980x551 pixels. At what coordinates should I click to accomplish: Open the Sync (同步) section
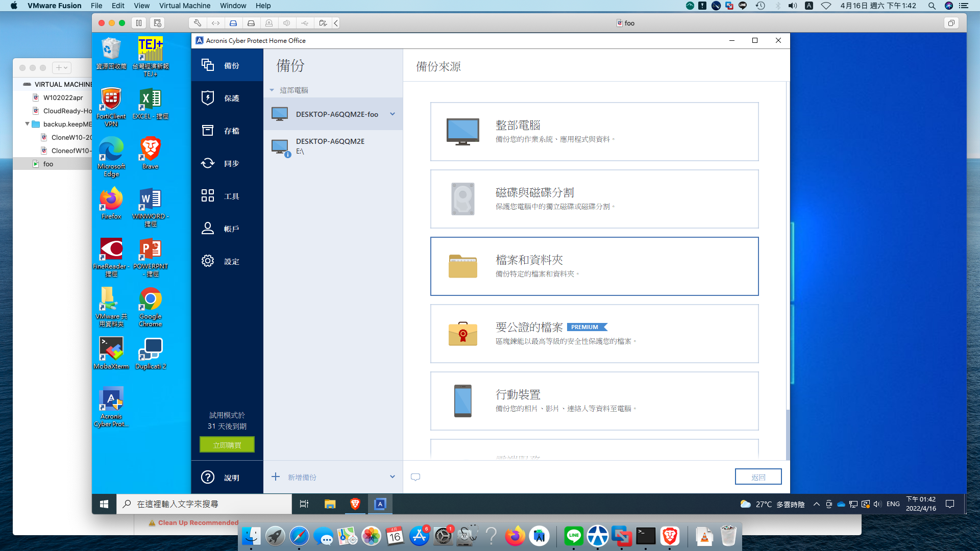coord(227,163)
